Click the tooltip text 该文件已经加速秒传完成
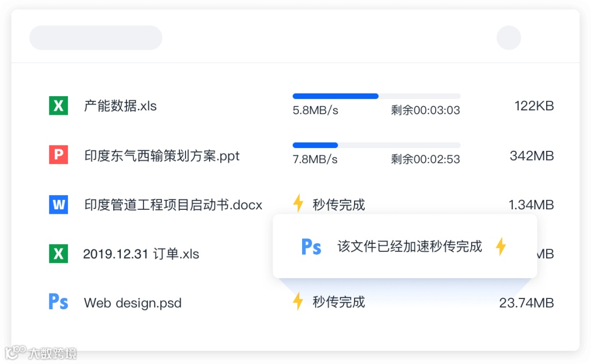The width and height of the screenshot is (591, 364). point(410,246)
